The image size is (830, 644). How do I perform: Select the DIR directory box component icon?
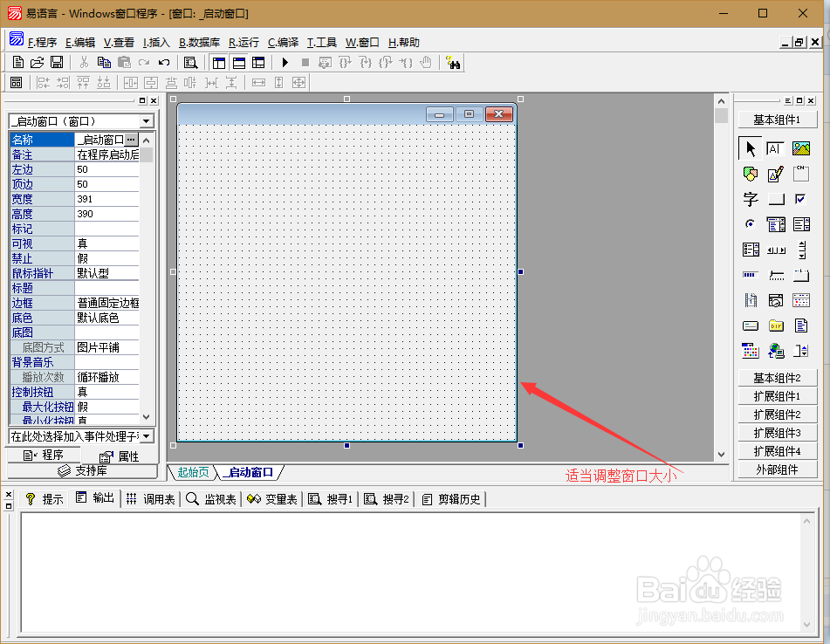coord(776,325)
